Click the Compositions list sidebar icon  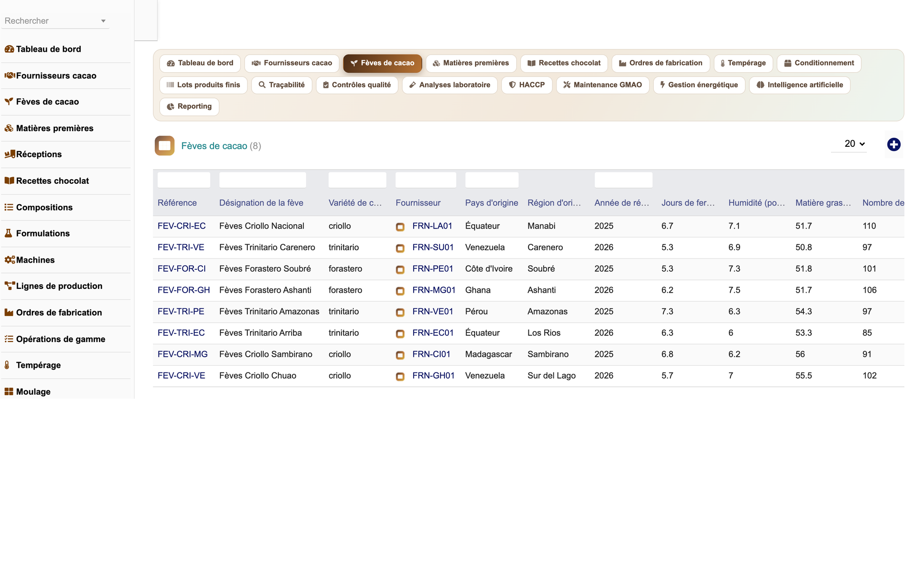tap(9, 207)
